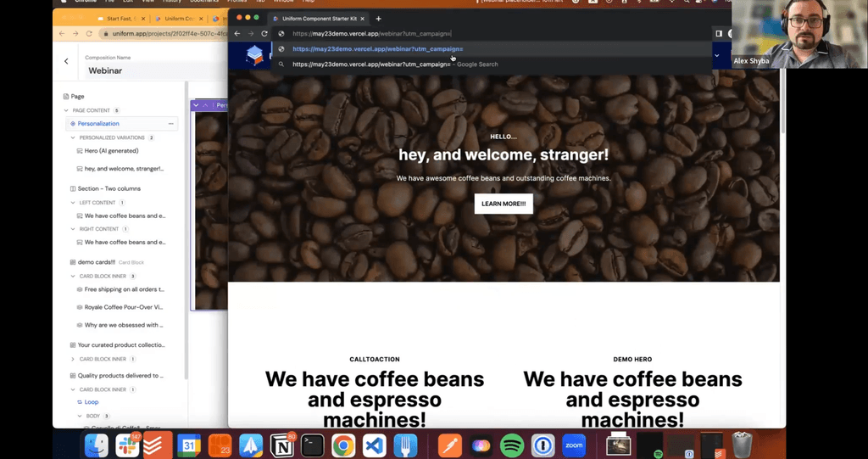Open the Bookmarks menu in the menu bar
This screenshot has height=459, width=868.
coord(204,2)
